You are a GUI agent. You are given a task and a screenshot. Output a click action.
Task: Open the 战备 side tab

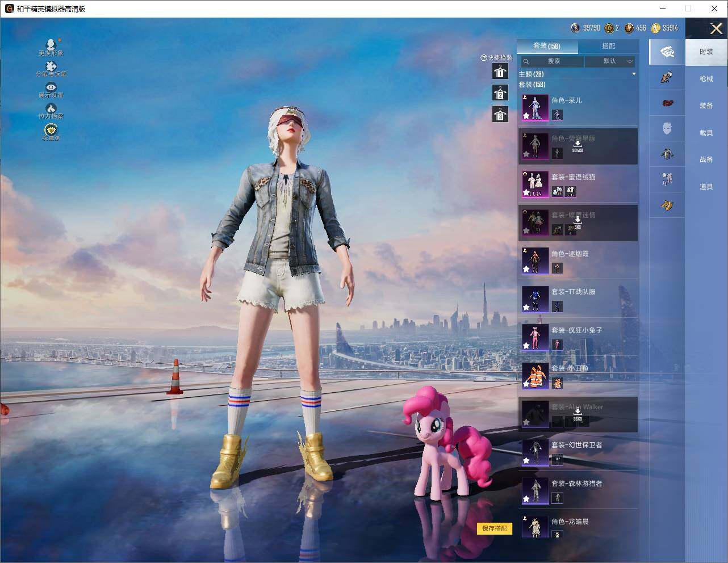pyautogui.click(x=706, y=159)
